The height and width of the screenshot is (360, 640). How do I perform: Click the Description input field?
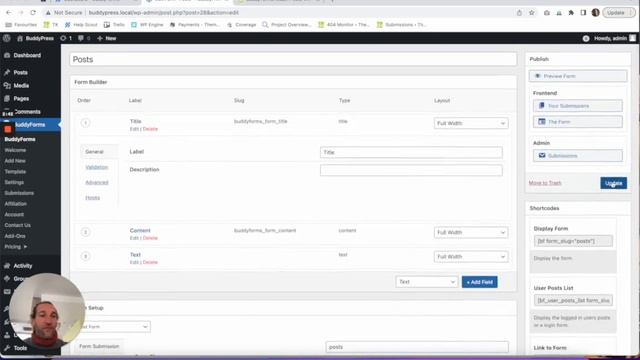pyautogui.click(x=411, y=170)
